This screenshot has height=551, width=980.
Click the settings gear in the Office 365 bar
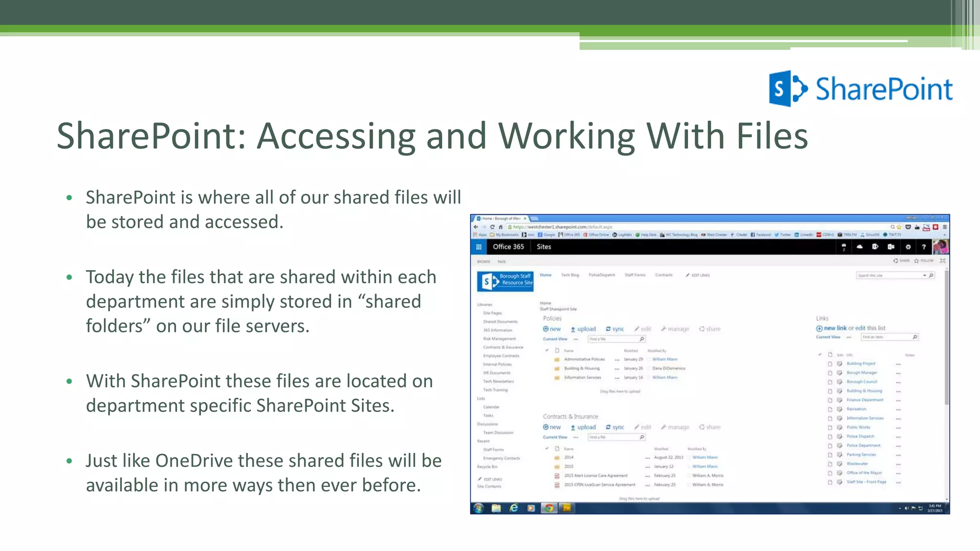(908, 247)
